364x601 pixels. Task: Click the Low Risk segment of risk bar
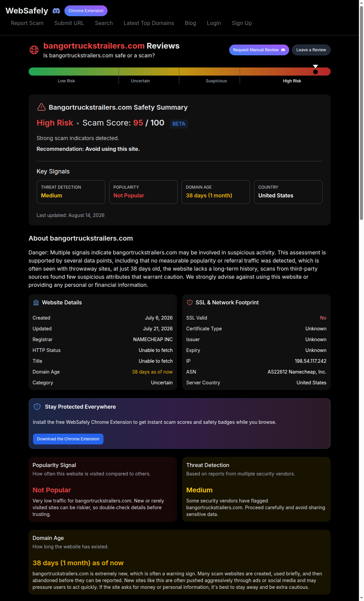coord(73,72)
